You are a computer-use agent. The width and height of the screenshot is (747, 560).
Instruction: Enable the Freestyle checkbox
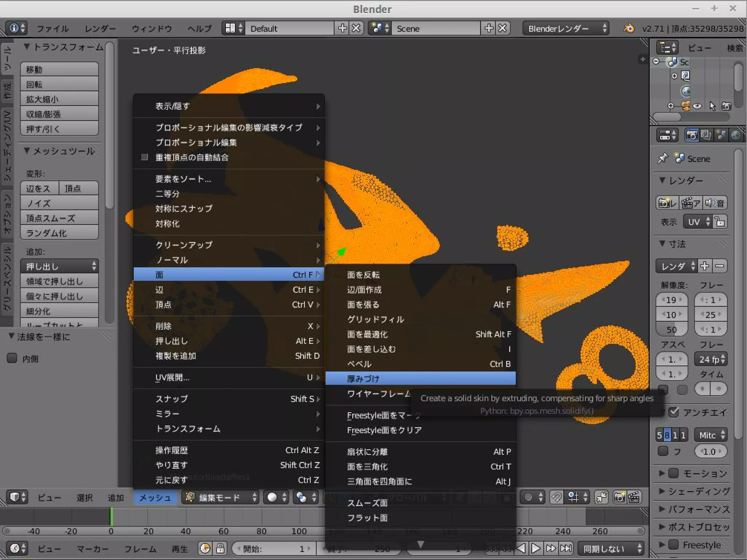[673, 545]
